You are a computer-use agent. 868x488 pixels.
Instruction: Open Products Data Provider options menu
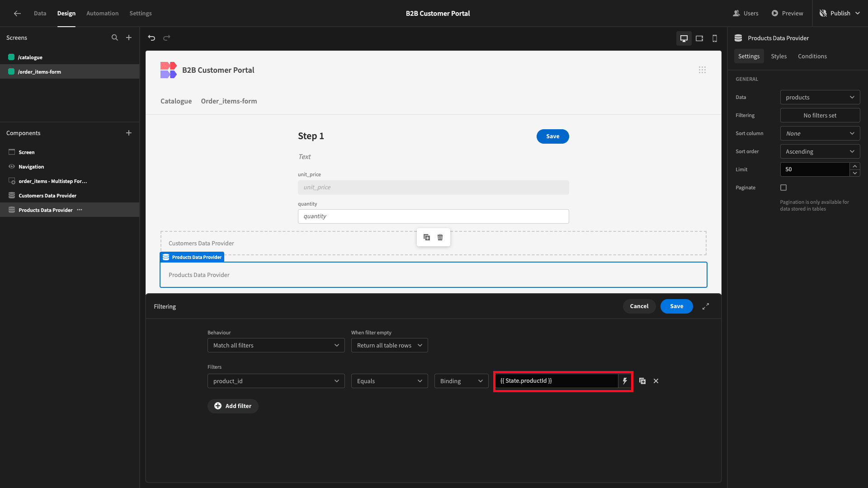pos(80,210)
